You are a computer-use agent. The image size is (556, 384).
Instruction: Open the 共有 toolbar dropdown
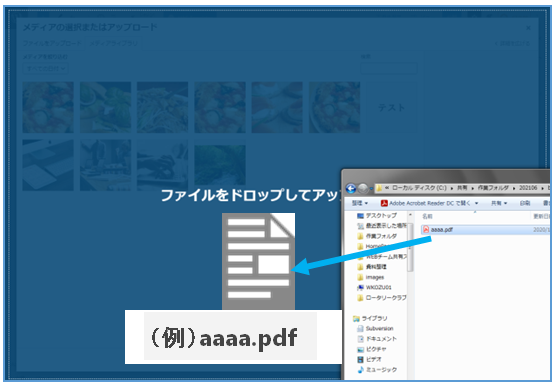(x=499, y=203)
